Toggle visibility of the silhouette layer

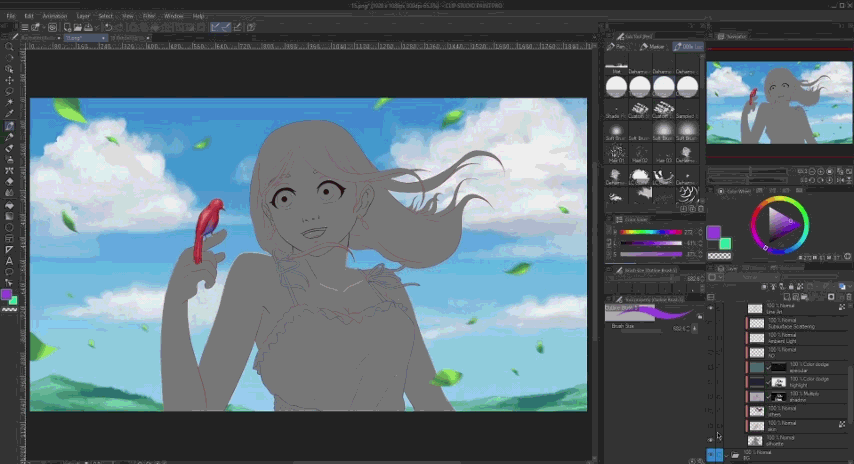coord(712,439)
